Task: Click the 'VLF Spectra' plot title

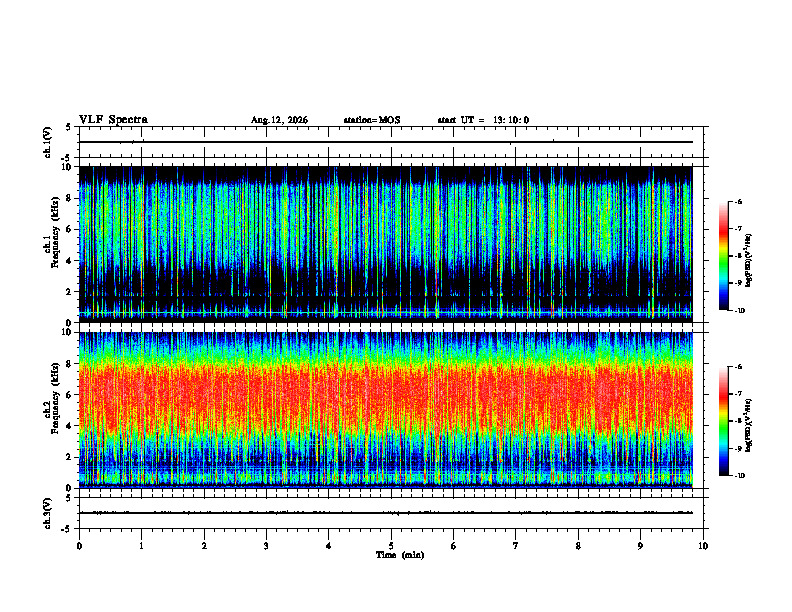Action: tap(113, 120)
